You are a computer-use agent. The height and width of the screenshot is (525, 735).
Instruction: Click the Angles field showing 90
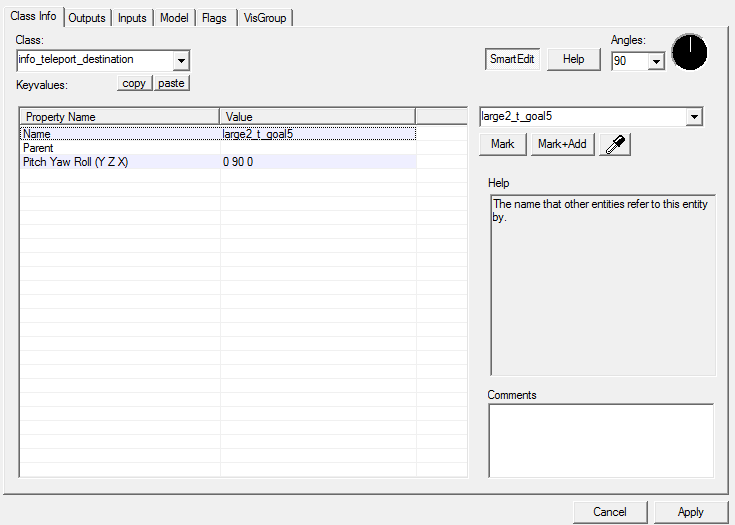(630, 61)
